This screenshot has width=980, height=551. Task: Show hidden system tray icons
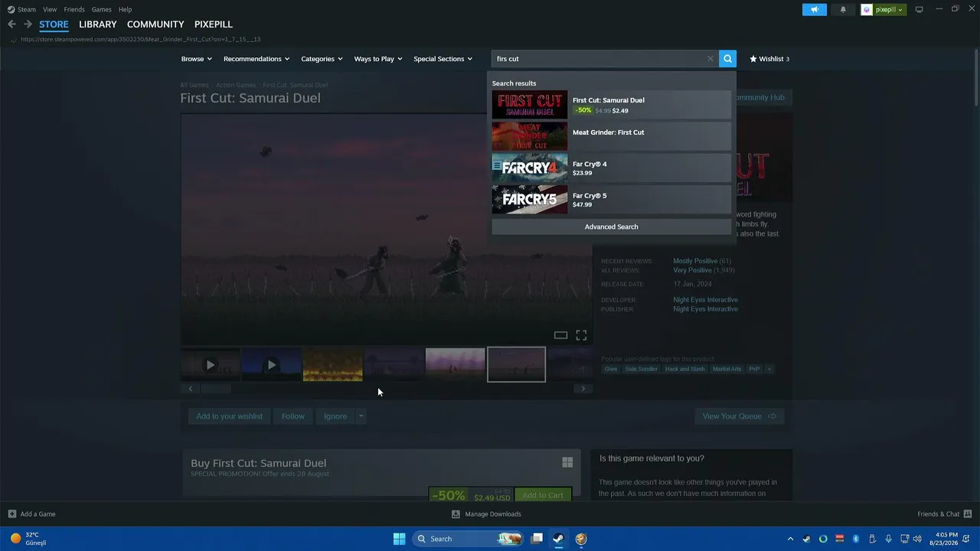790,539
